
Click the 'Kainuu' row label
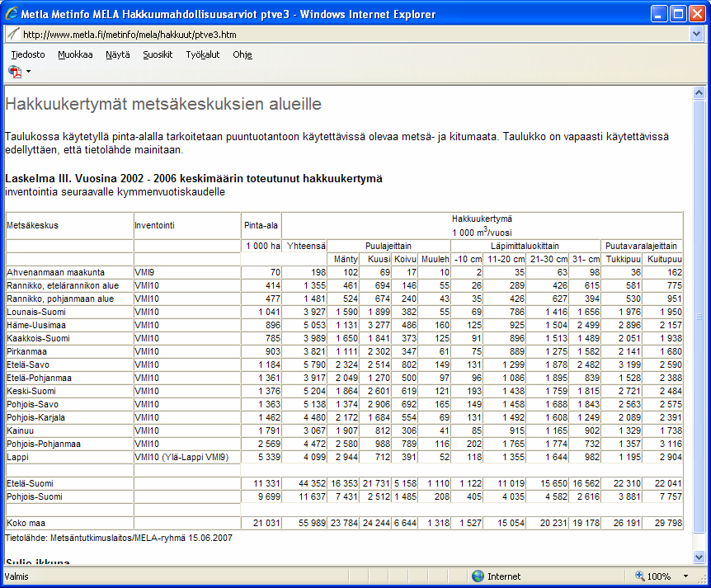click(21, 430)
